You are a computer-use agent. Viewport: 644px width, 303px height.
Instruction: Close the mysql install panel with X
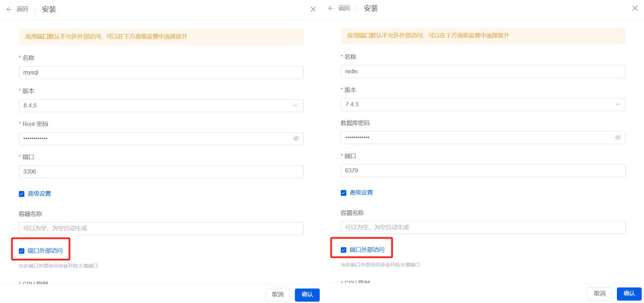[313, 9]
